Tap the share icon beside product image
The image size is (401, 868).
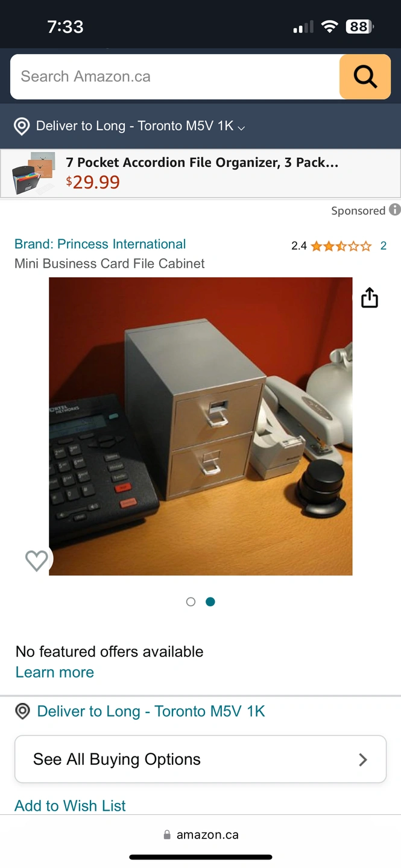pyautogui.click(x=369, y=297)
